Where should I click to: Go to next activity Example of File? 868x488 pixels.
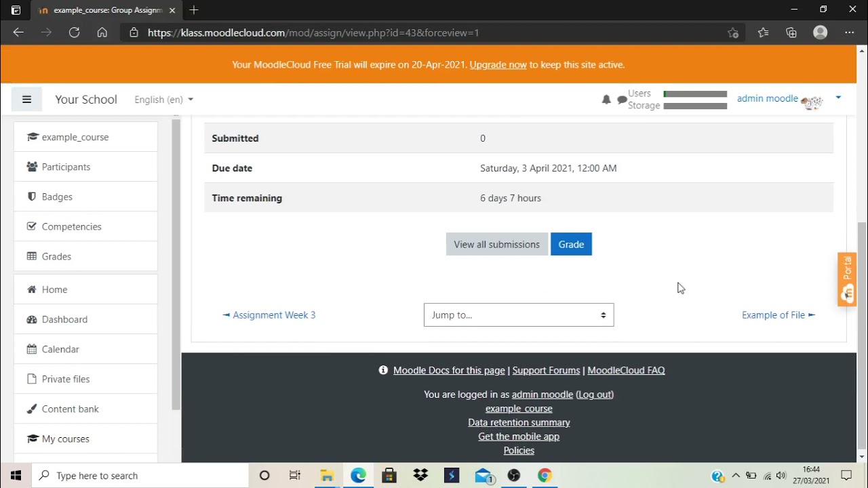click(x=778, y=314)
